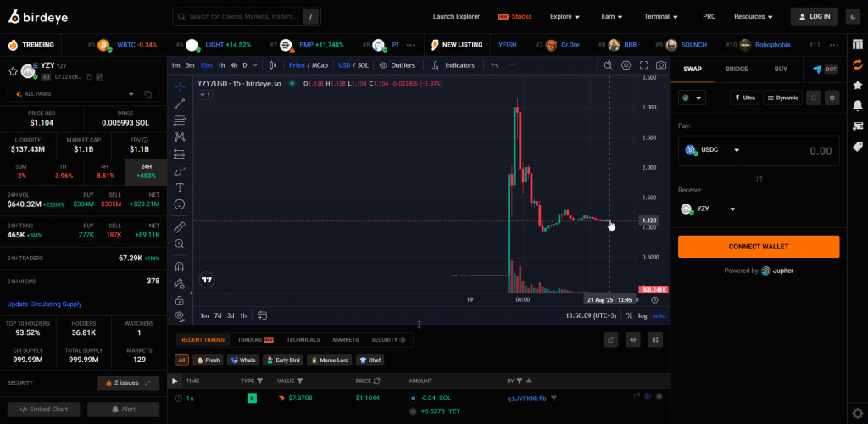
Task: Set a price Alert
Action: coord(124,409)
